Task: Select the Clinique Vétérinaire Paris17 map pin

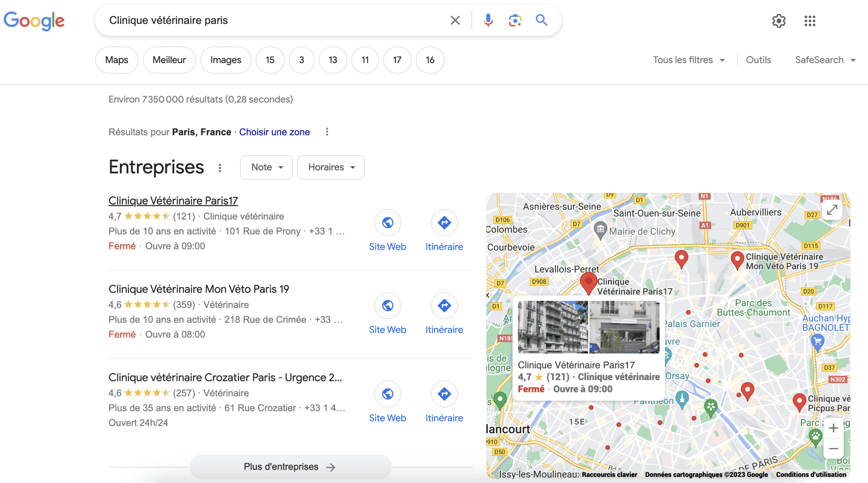Action: (589, 284)
